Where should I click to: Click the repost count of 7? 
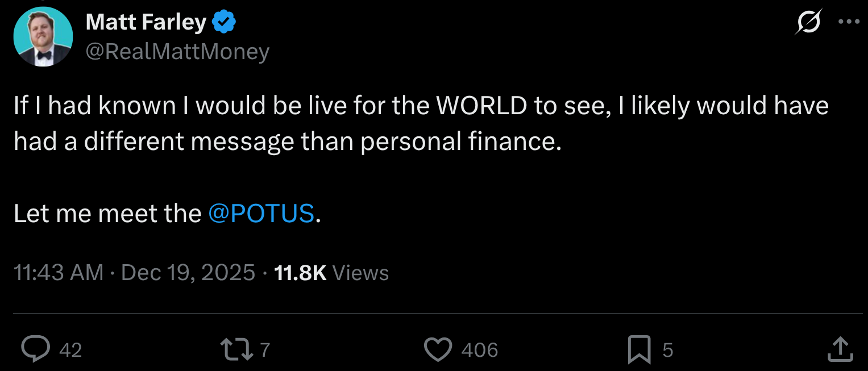264,350
